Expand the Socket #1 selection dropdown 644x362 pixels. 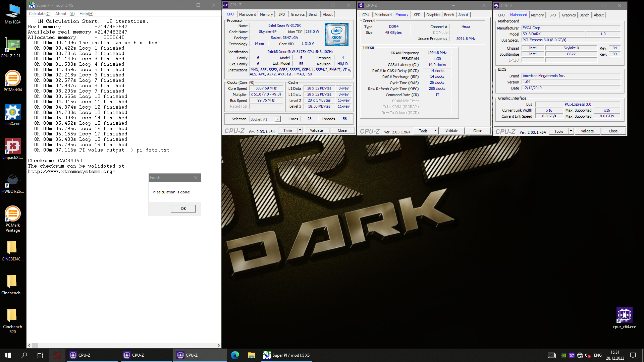click(x=278, y=119)
